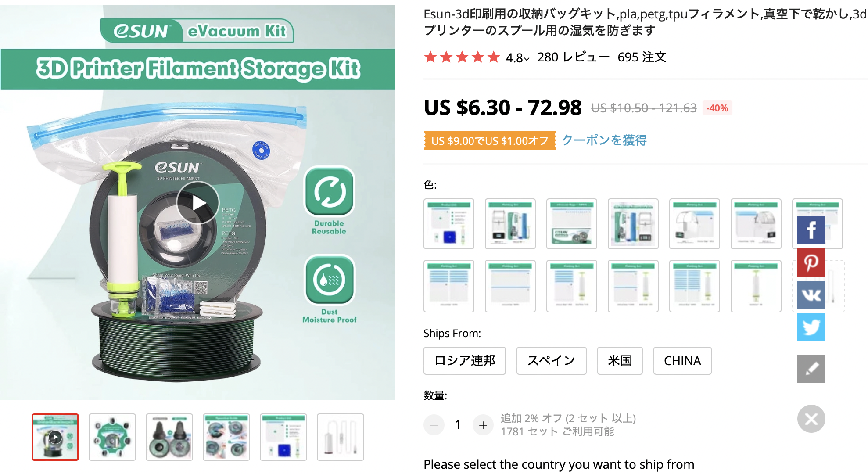Choose スペイン shipping origin

point(551,361)
